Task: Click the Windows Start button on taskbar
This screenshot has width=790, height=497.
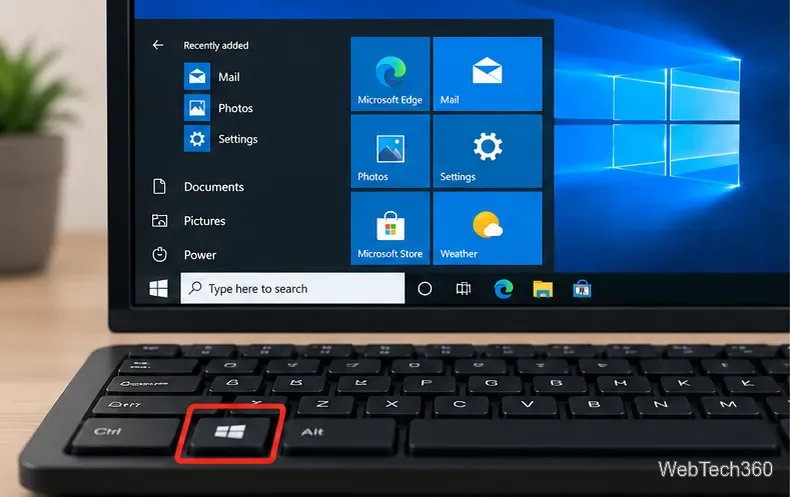Action: (x=159, y=289)
